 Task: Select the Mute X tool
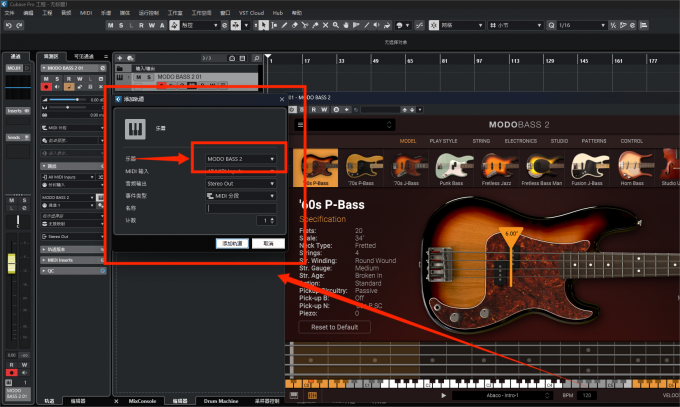click(325, 26)
